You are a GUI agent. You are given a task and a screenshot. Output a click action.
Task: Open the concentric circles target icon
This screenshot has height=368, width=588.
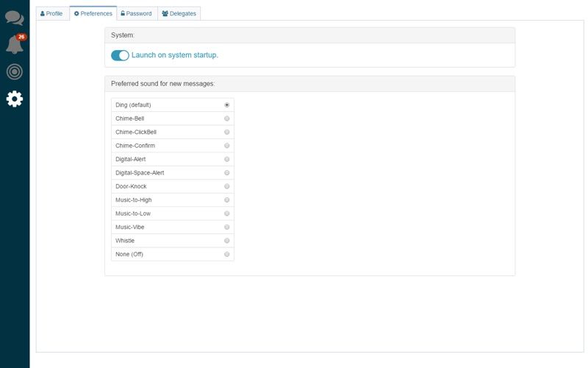[14, 71]
